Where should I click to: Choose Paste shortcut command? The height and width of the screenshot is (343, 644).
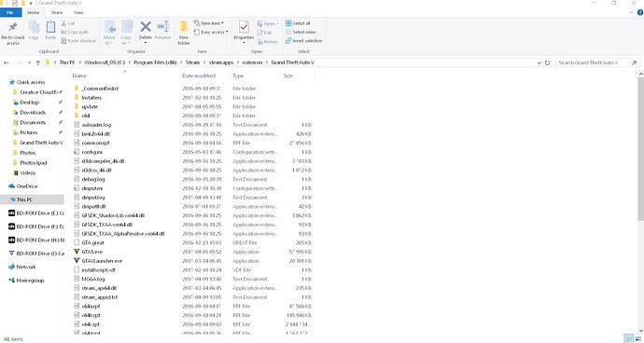pyautogui.click(x=78, y=41)
